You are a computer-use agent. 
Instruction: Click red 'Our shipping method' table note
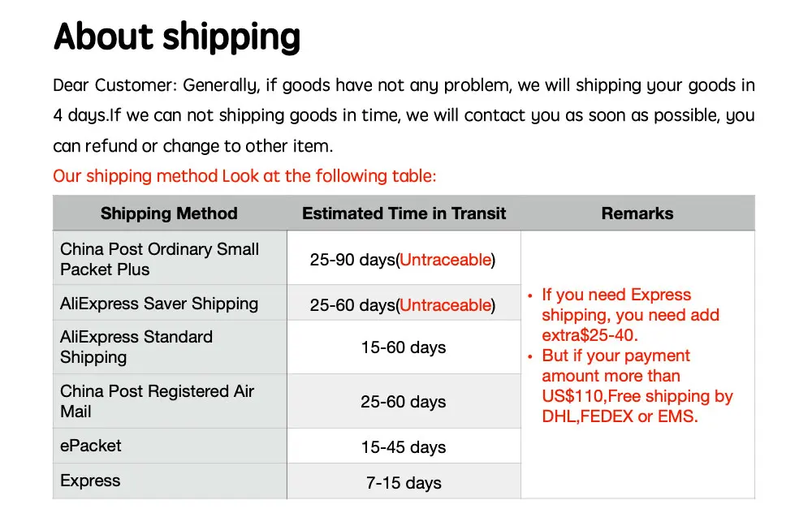244,176
